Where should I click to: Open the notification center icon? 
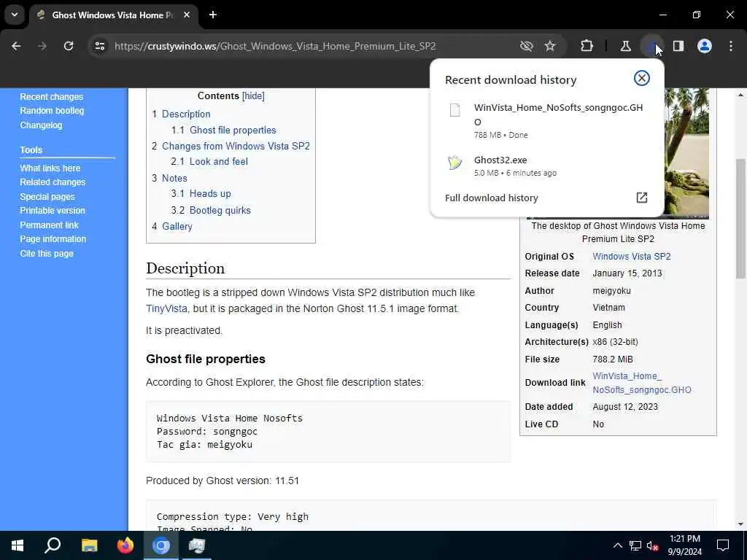[x=723, y=545]
